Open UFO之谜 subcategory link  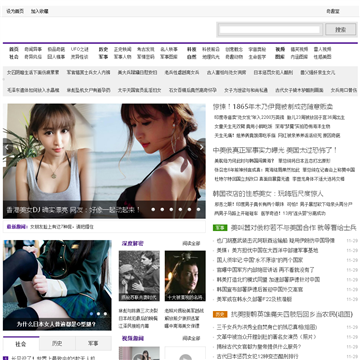[80, 49]
